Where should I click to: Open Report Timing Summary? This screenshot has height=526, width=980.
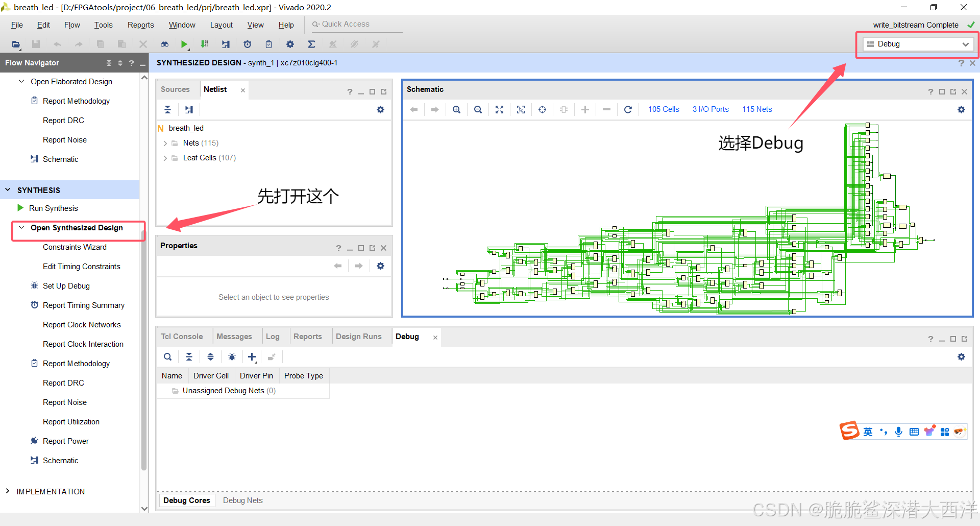pyautogui.click(x=84, y=305)
